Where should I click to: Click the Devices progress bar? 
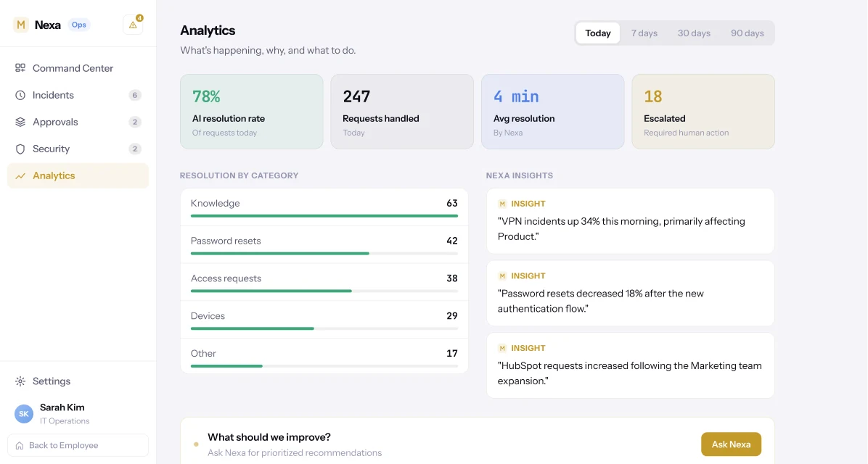pos(324,328)
